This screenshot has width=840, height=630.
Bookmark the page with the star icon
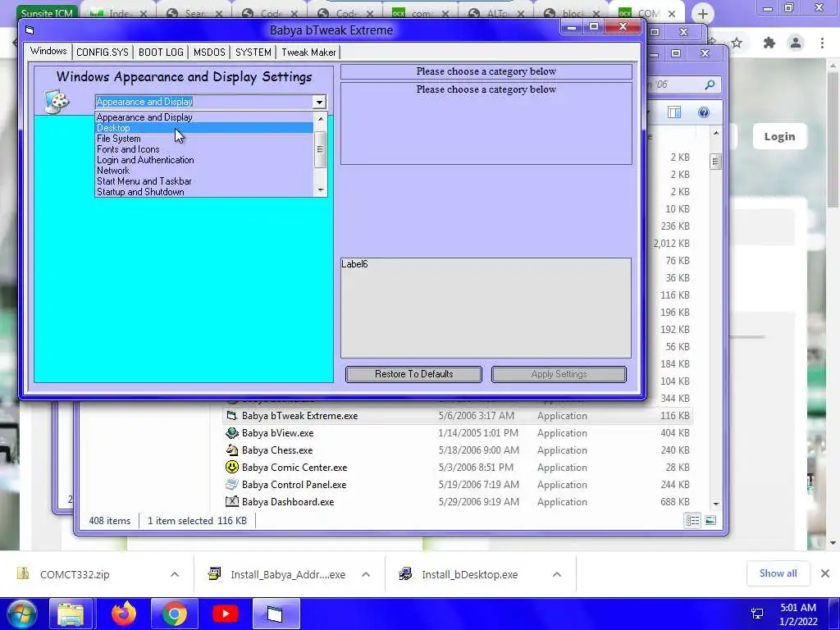pos(737,43)
